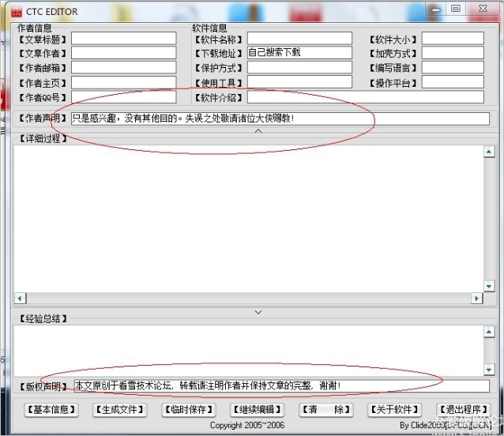The width and height of the screenshot is (504, 436).
Task: Open the 【关于软件】 dialog
Action: (x=395, y=410)
